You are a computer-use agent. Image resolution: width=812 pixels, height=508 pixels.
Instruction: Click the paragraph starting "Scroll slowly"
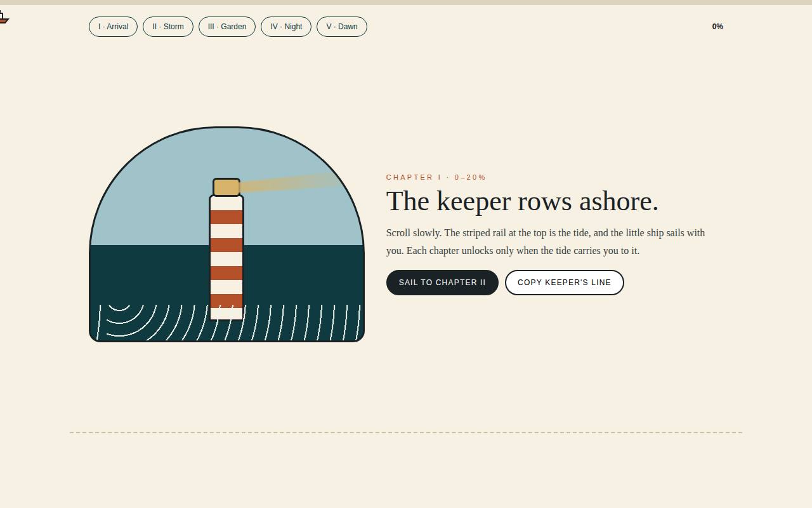[546, 242]
